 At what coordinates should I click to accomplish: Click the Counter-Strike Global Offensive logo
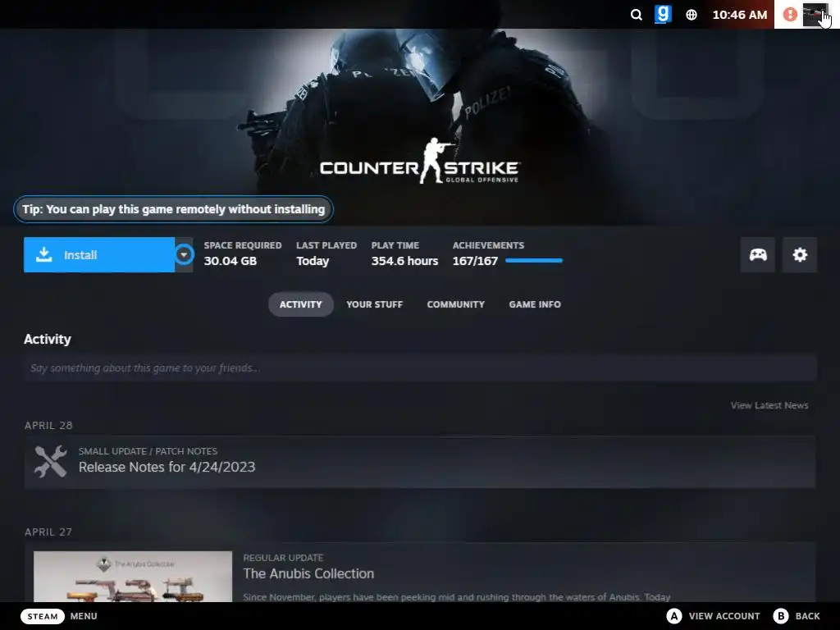(419, 162)
